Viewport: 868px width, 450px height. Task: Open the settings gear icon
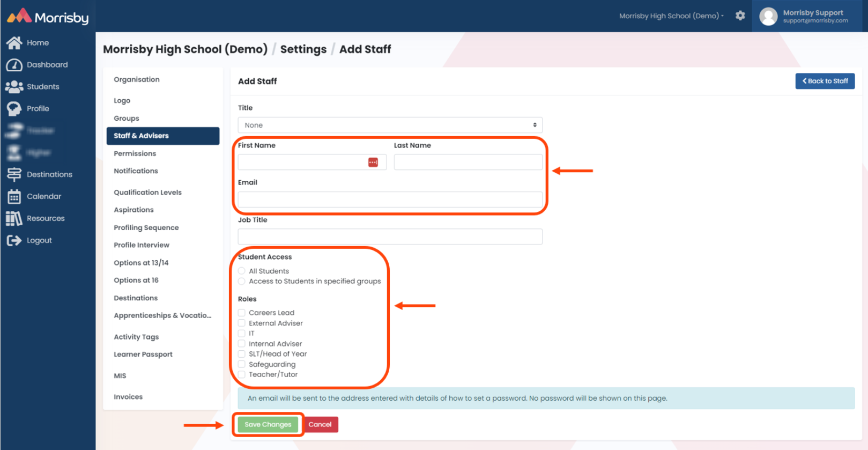(740, 16)
